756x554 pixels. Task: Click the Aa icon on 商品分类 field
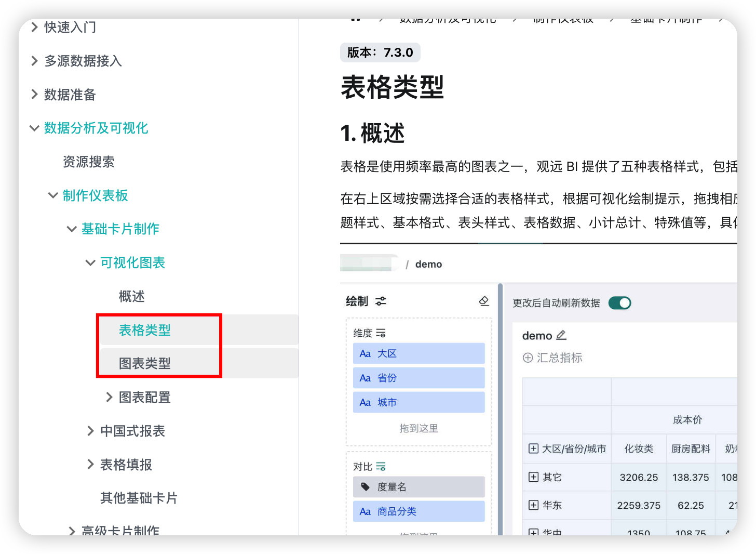point(365,511)
